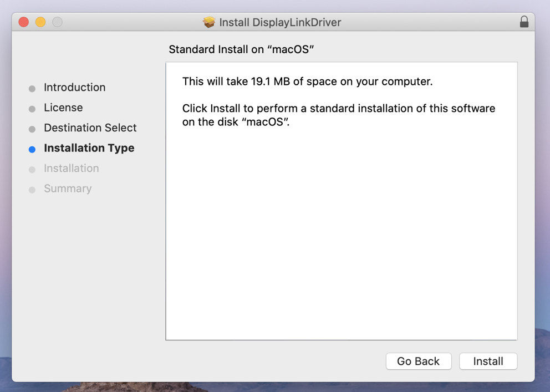Click the Go Back button
The image size is (550, 392).
[x=419, y=361]
